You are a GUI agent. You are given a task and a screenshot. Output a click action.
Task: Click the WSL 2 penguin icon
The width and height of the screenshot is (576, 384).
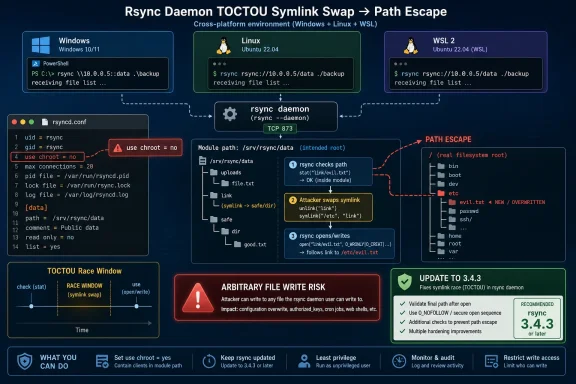(410, 46)
